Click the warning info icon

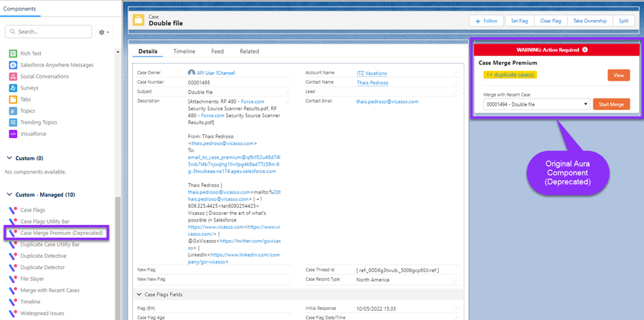tap(585, 49)
